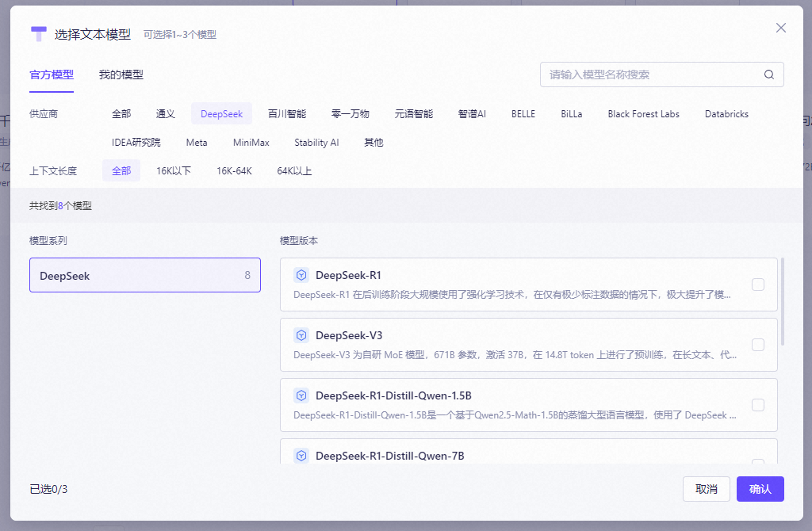Screen dimensions: 812x531
Task: Click the DeepSeek-R1-Distill-Qwen-7B title
Action: click(390, 456)
